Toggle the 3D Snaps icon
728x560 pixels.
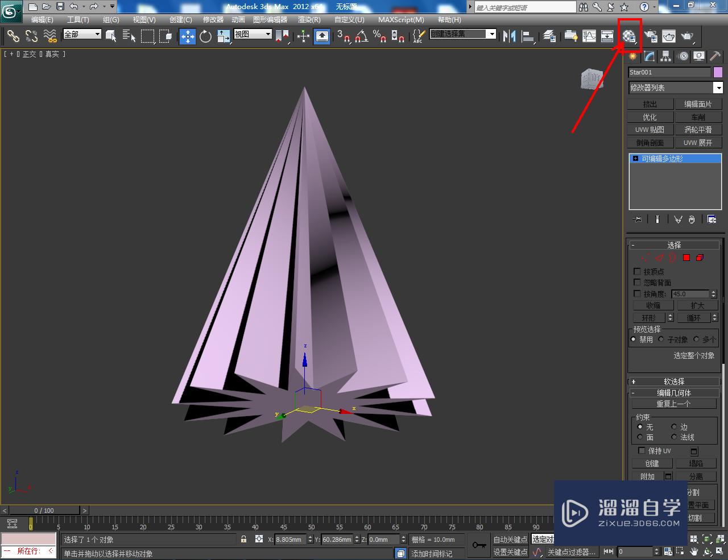(x=343, y=36)
